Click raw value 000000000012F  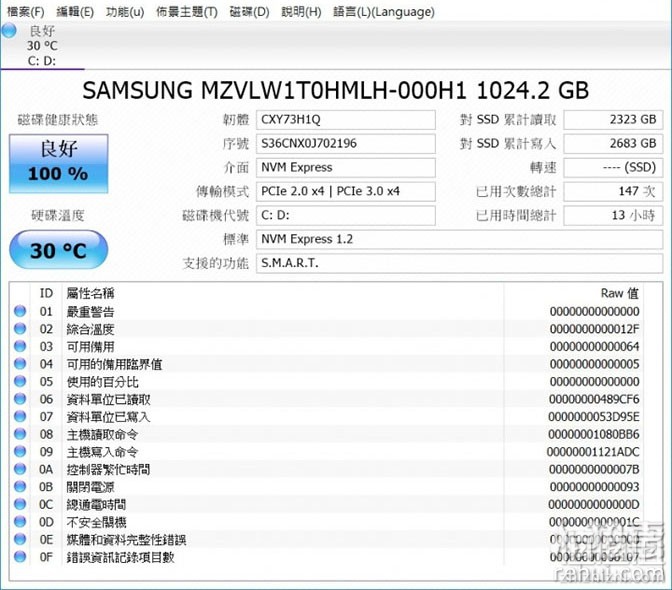pos(594,329)
